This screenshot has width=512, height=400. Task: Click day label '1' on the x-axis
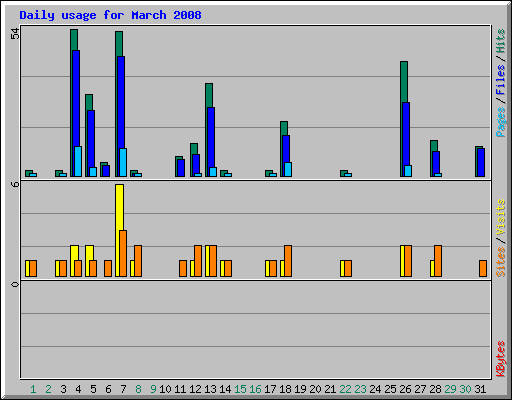33,389
